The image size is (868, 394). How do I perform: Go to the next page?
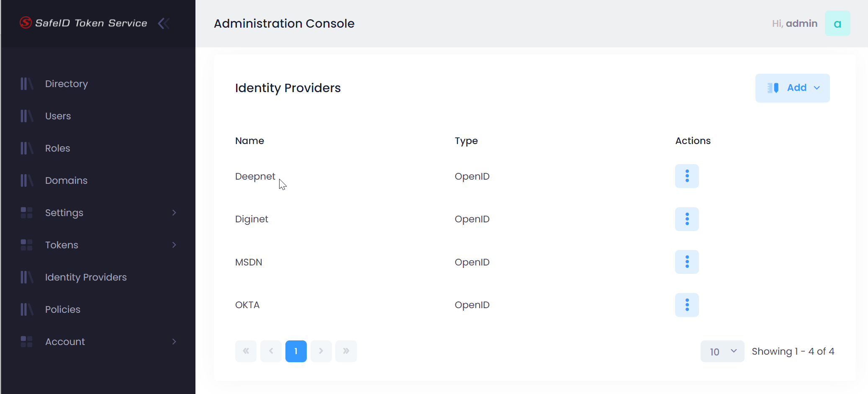(321, 351)
